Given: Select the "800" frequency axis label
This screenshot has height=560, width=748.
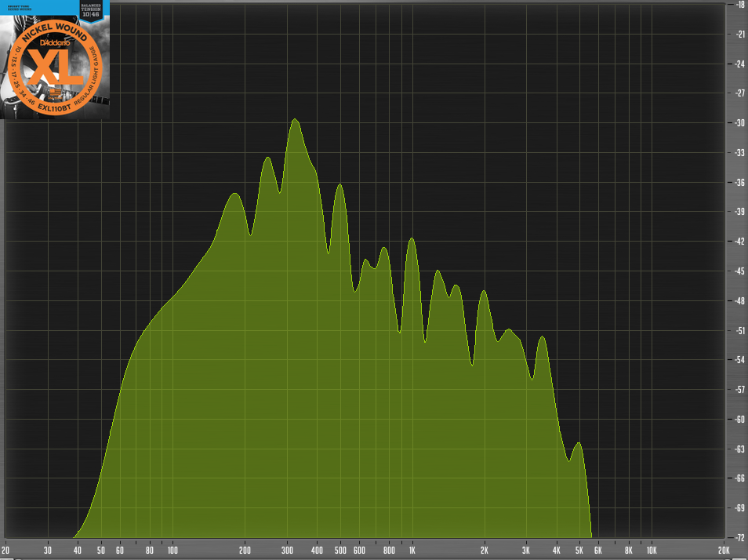Looking at the screenshot, I should 389,551.
